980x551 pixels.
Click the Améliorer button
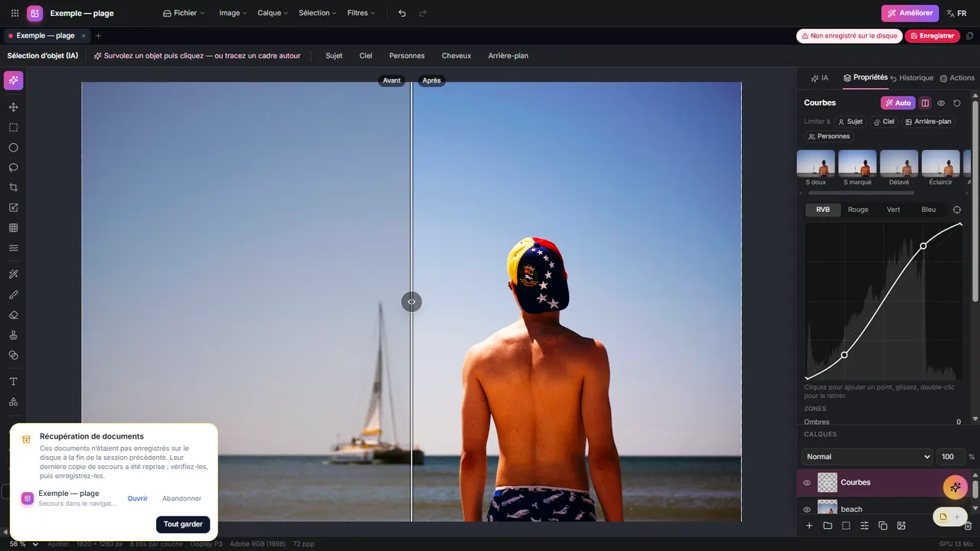point(910,13)
